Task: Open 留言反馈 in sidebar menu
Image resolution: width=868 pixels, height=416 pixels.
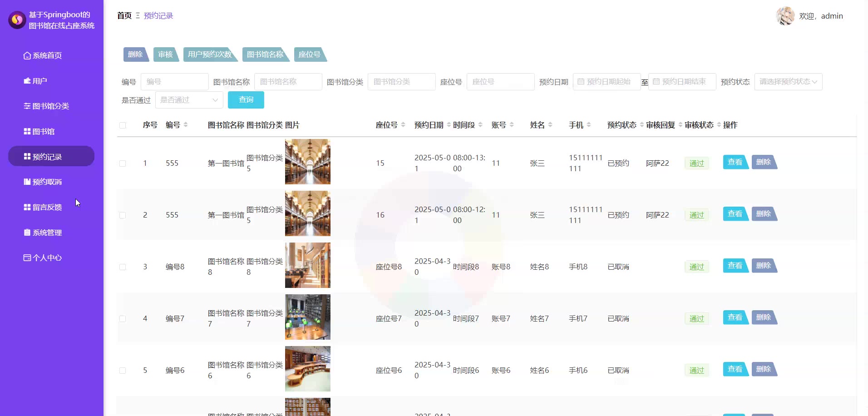Action: tap(47, 207)
